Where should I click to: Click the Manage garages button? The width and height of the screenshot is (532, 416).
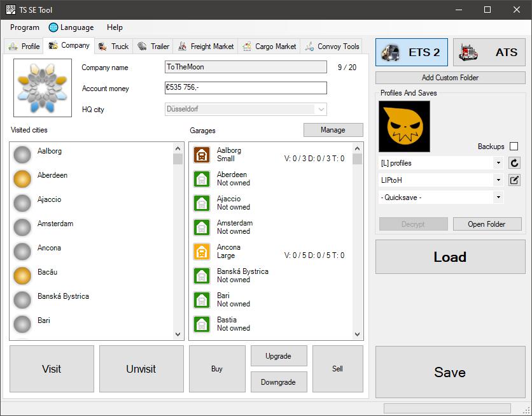coord(333,130)
